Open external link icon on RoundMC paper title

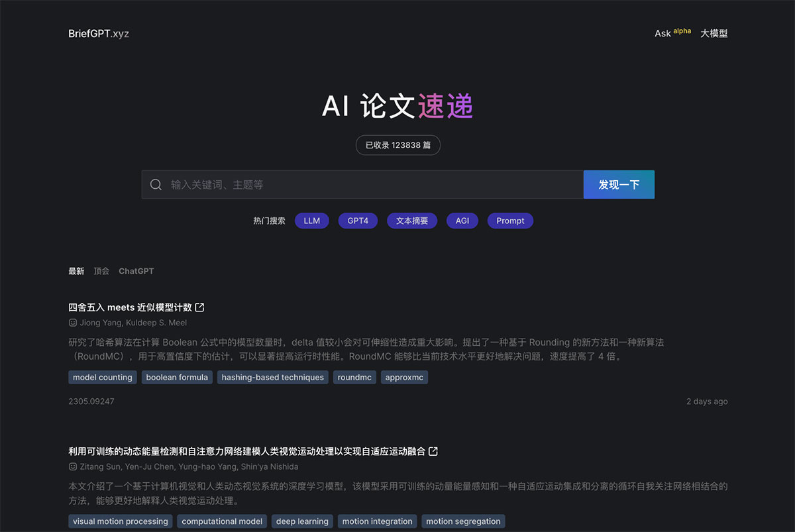[201, 307]
